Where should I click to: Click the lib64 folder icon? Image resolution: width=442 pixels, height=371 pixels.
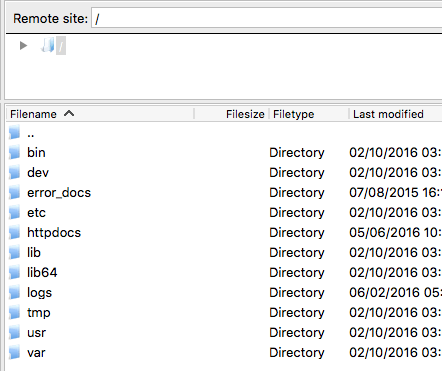[x=15, y=272]
